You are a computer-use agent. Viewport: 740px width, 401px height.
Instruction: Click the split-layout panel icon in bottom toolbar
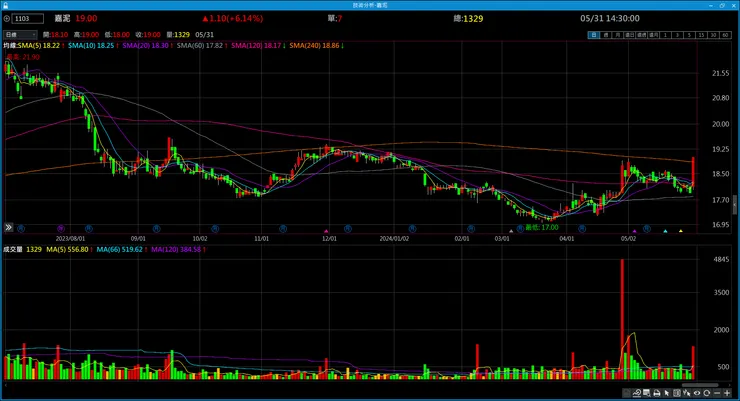click(x=677, y=393)
